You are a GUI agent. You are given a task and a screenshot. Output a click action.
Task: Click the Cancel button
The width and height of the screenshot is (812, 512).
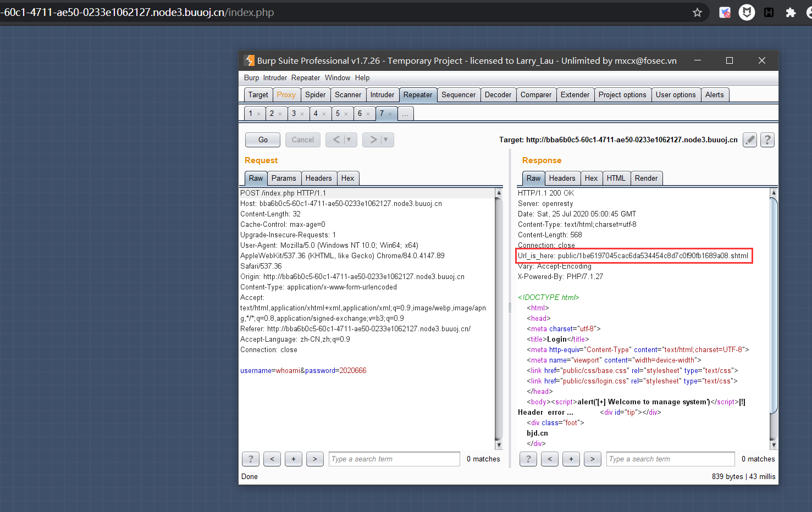click(x=302, y=140)
